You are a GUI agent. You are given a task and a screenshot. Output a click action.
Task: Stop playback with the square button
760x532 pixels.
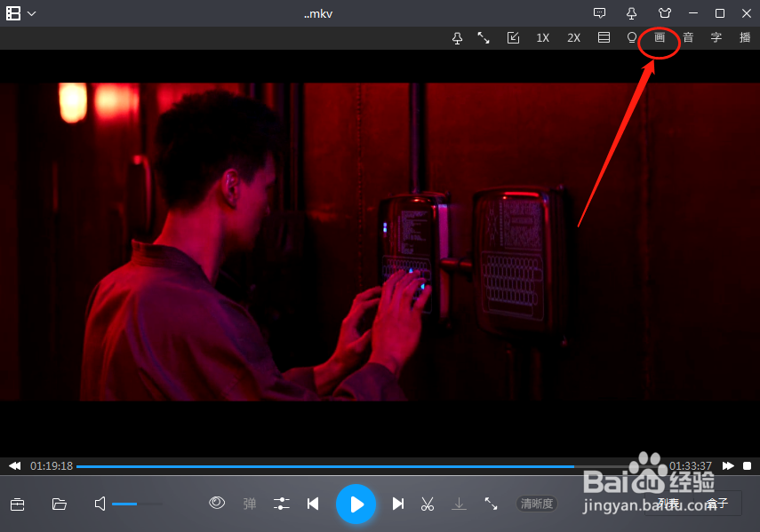(x=747, y=465)
